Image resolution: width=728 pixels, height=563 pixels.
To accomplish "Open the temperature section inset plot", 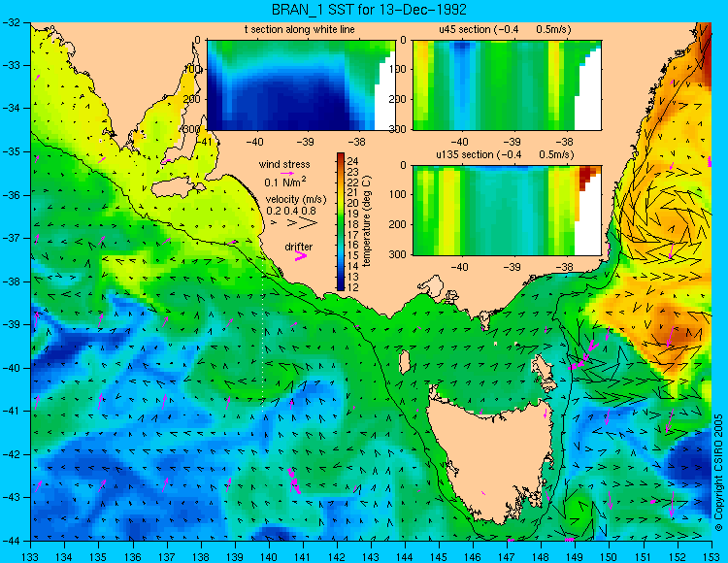I will pyautogui.click(x=301, y=85).
